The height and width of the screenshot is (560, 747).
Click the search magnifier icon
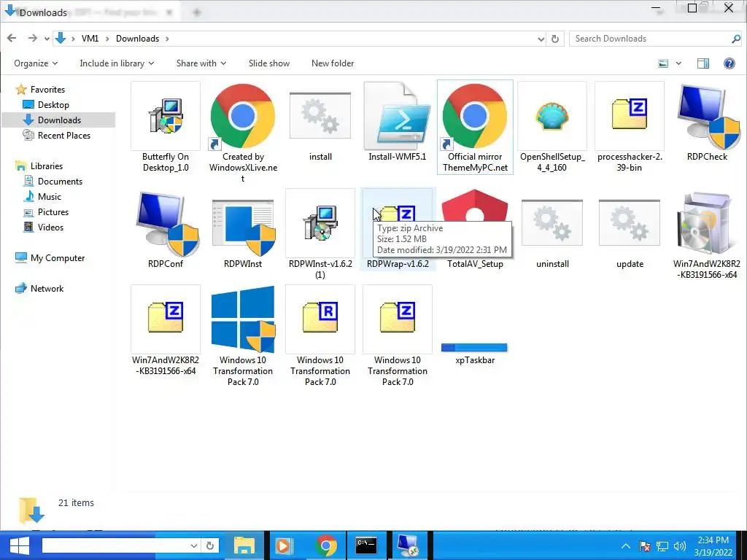736,39
